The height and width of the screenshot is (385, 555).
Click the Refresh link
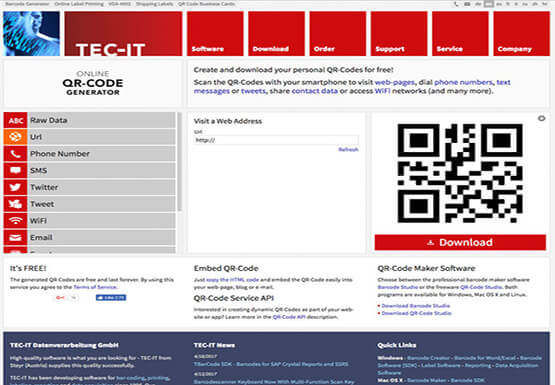[348, 150]
